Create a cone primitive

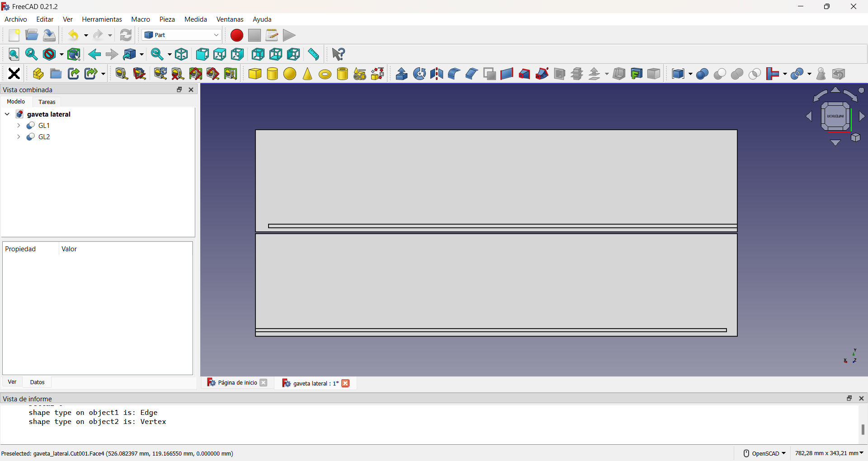(307, 74)
